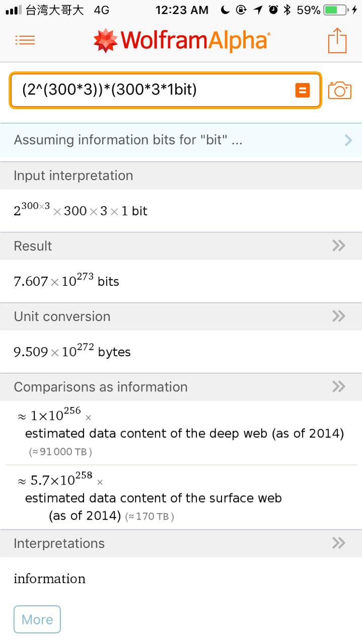This screenshot has width=362, height=644.
Task: Tap the "information" interpretation text
Action: pos(49,579)
